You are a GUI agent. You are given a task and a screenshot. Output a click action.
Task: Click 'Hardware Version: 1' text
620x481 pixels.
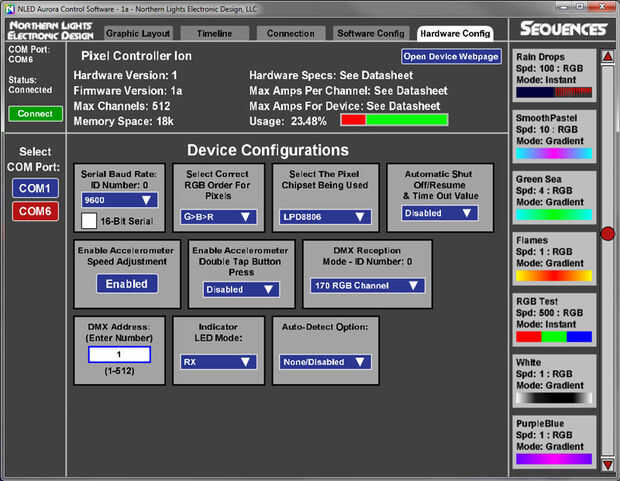[x=125, y=75]
